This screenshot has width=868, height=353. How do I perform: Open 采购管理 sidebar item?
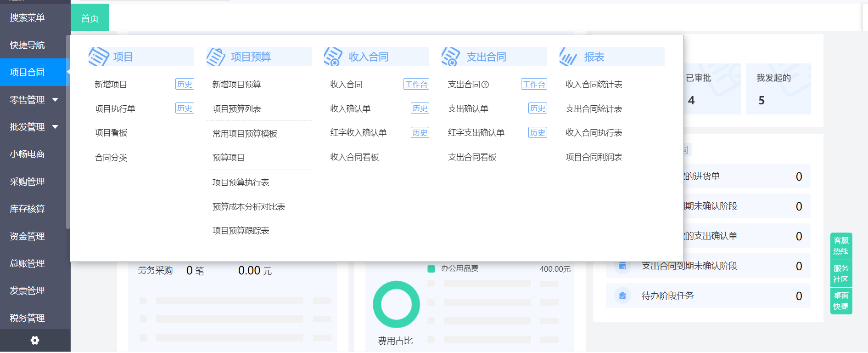tap(27, 182)
